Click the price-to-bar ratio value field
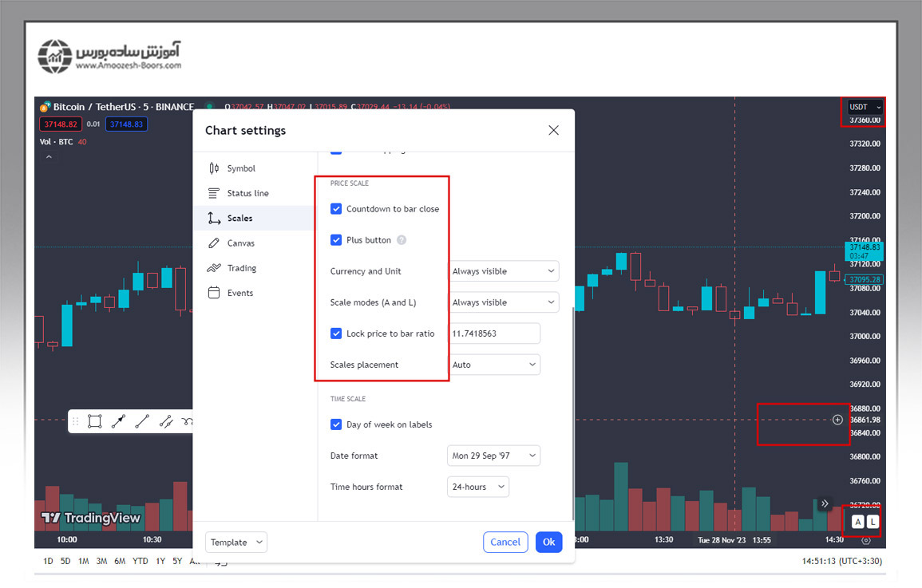The width and height of the screenshot is (922, 588). 494,333
